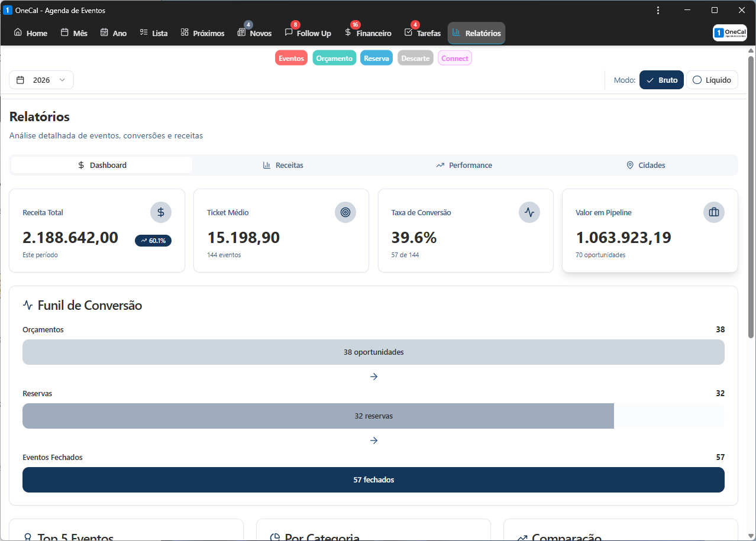Click the 60.1% growth badge
756x541 pixels.
click(x=153, y=241)
